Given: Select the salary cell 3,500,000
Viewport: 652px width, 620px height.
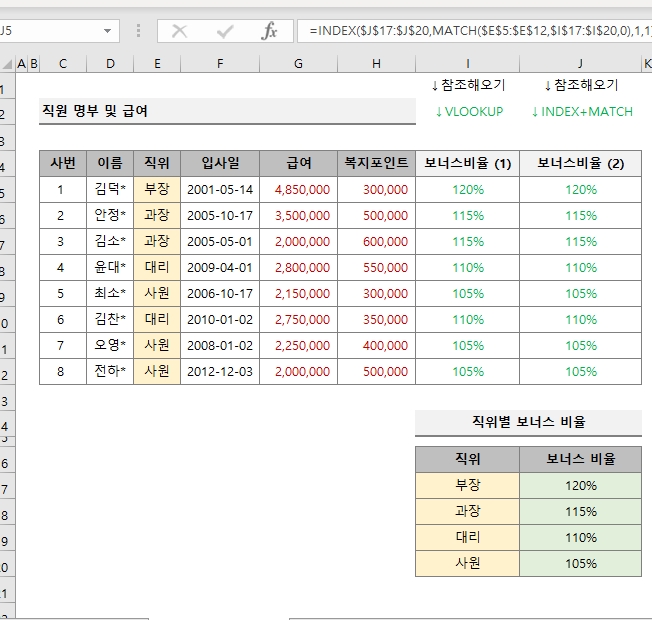Looking at the screenshot, I should click(298, 215).
